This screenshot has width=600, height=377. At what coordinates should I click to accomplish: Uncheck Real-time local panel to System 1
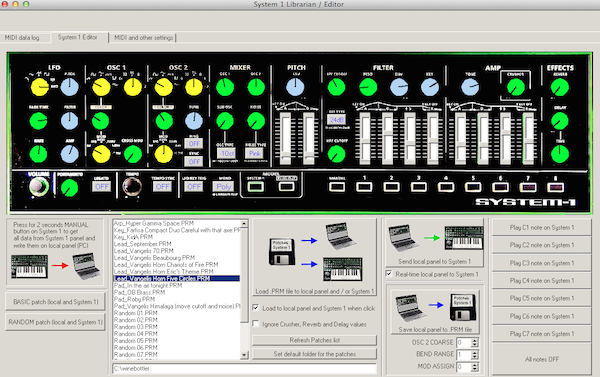389,274
